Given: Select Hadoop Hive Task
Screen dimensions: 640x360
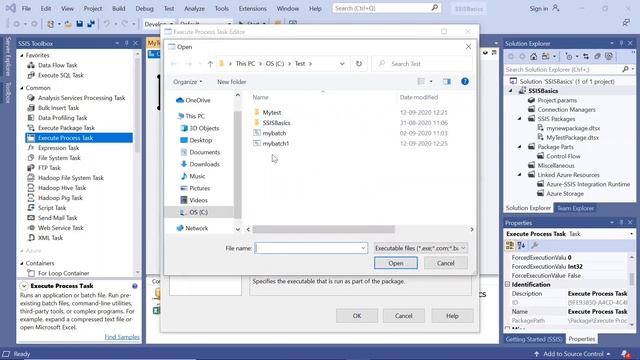Looking at the screenshot, I should [62, 188].
